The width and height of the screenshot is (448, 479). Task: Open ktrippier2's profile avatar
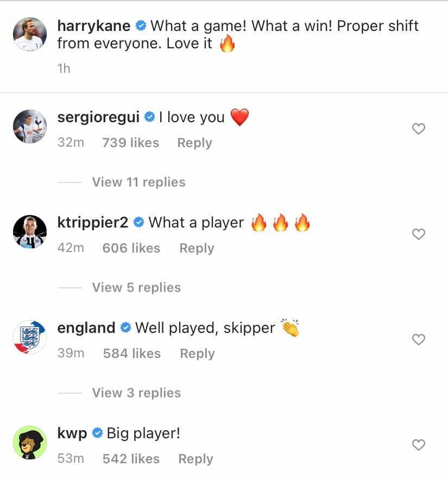point(30,235)
